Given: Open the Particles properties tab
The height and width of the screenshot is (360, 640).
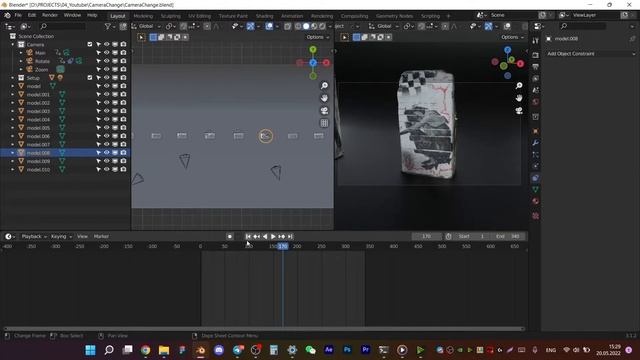Looking at the screenshot, I should (x=536, y=155).
